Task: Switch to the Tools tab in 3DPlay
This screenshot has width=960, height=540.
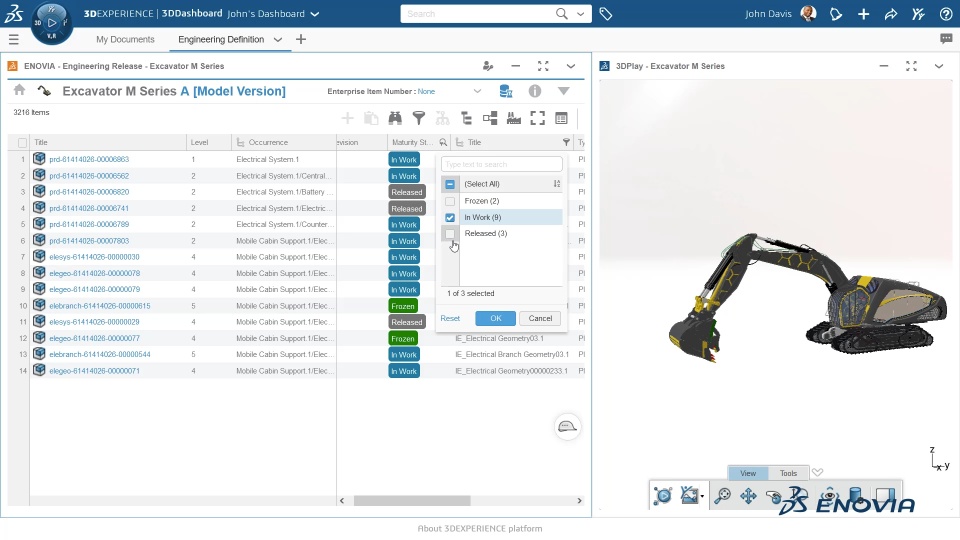Action: 789,473
